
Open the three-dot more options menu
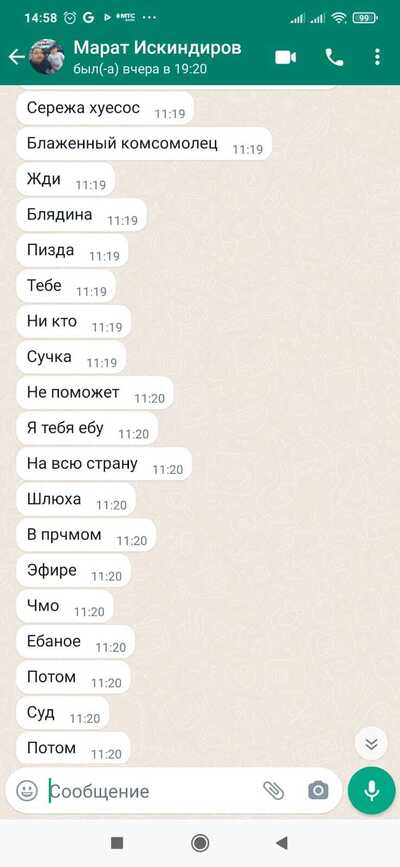[377, 58]
